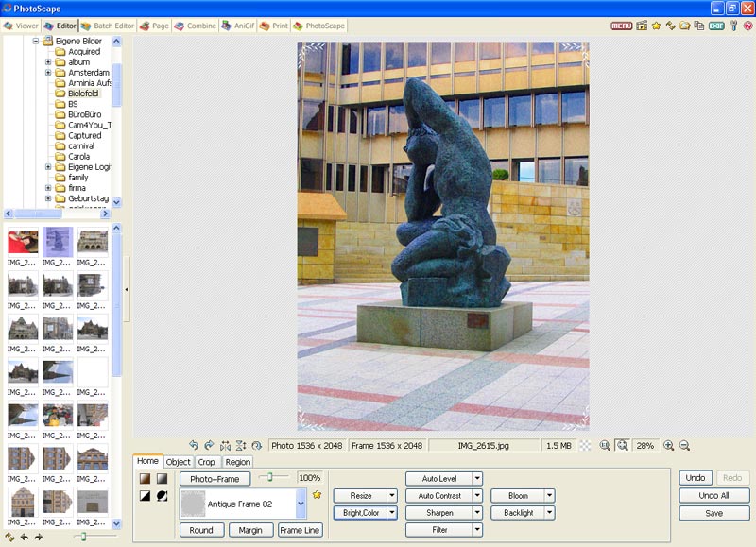The height and width of the screenshot is (547, 756).
Task: Open the Antique Frame 02 dropdown
Action: [x=301, y=504]
